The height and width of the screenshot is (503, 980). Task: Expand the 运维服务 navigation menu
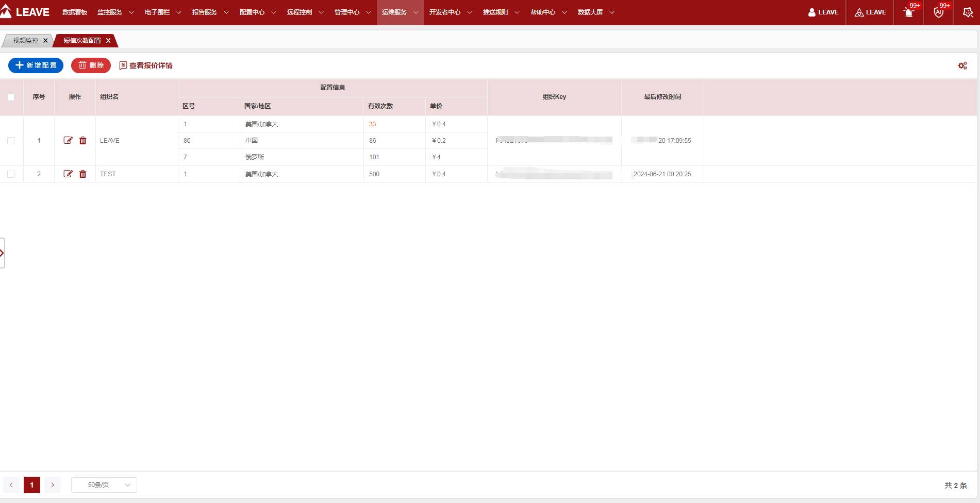[x=400, y=12]
